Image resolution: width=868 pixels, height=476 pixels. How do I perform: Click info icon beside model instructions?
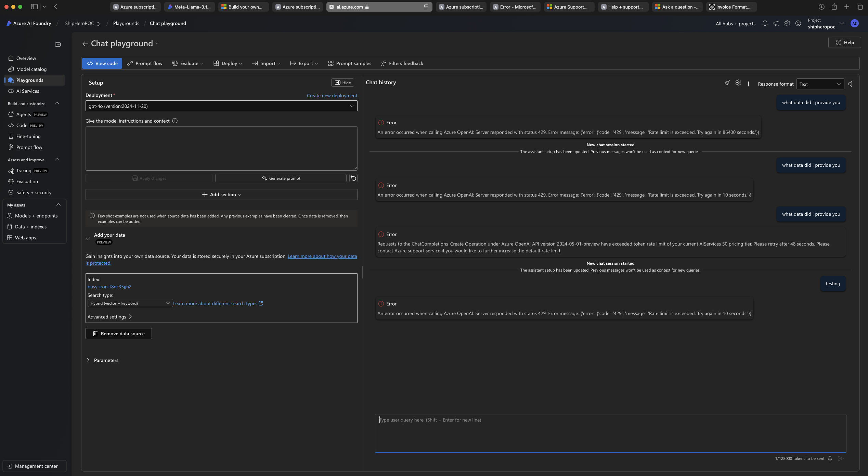click(175, 121)
